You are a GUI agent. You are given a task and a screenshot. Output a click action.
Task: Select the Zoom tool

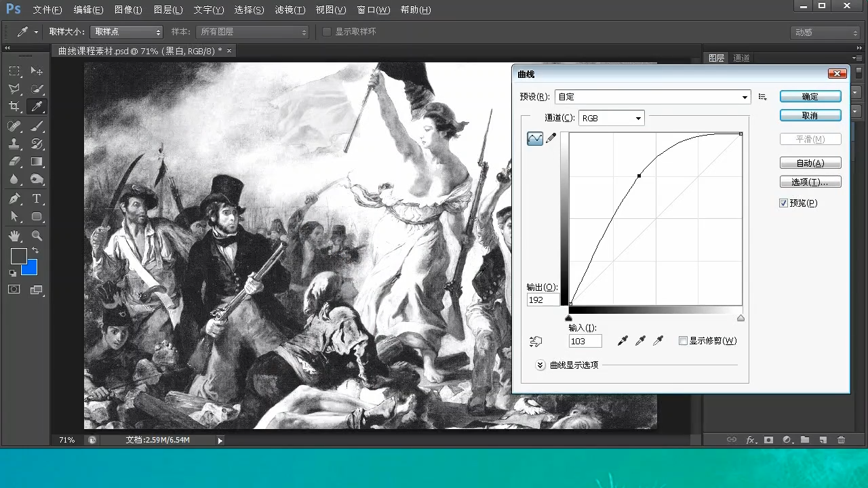point(37,236)
